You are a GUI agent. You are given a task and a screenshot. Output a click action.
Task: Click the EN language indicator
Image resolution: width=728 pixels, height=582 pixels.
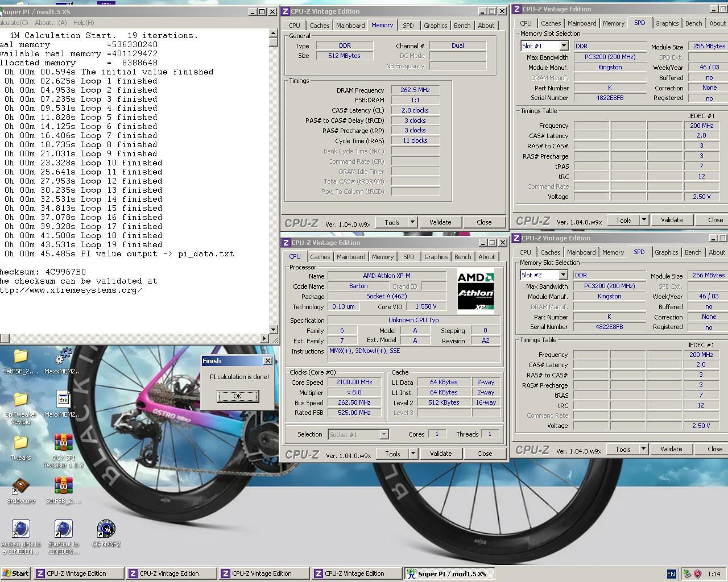(671, 574)
